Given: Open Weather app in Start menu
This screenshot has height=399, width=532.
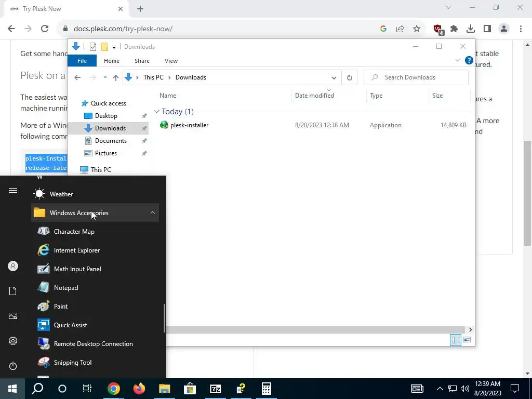Looking at the screenshot, I should point(95,194).
